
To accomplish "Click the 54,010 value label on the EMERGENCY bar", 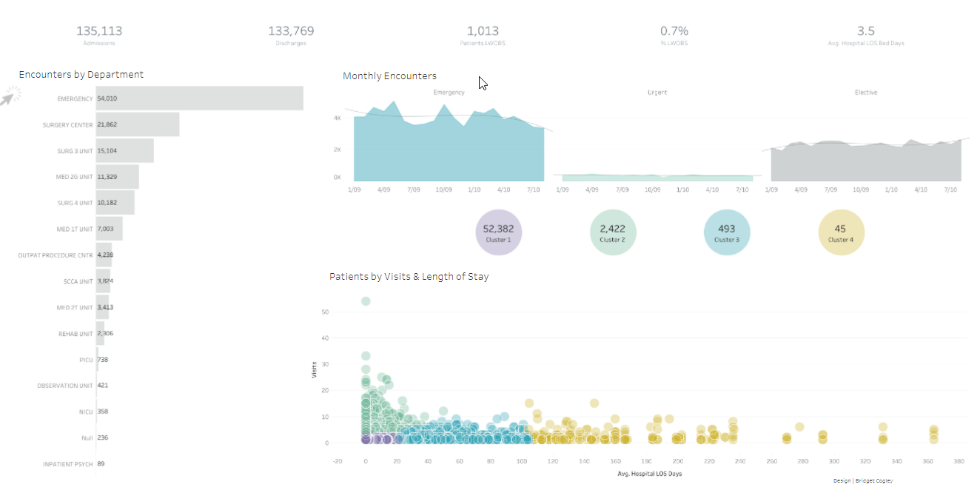I will pos(107,98).
